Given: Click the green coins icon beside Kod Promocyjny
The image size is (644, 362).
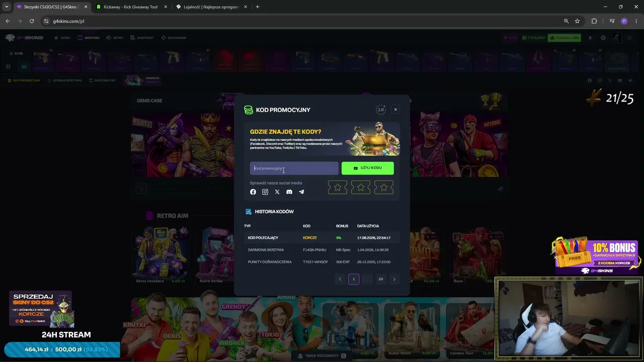Looking at the screenshot, I should 249,110.
